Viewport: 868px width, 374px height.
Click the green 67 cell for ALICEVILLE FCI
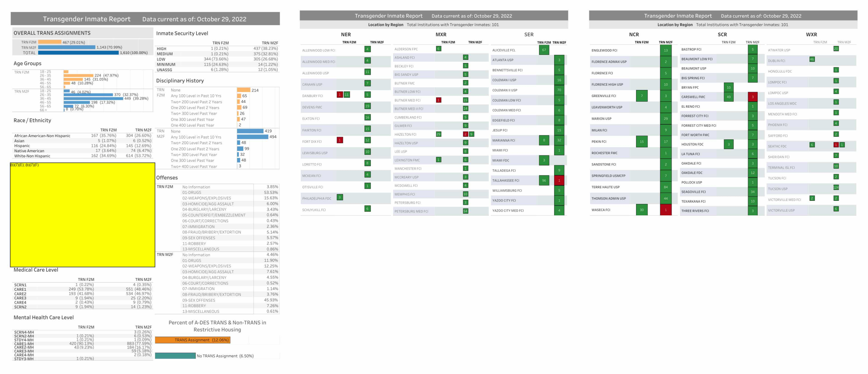click(544, 50)
